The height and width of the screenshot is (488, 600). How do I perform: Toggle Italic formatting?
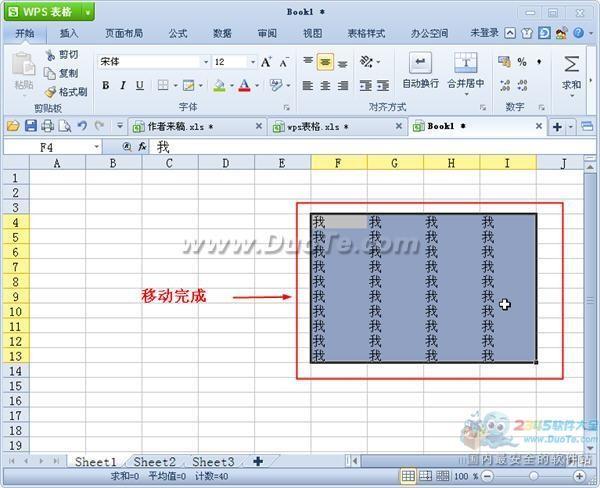(123, 86)
